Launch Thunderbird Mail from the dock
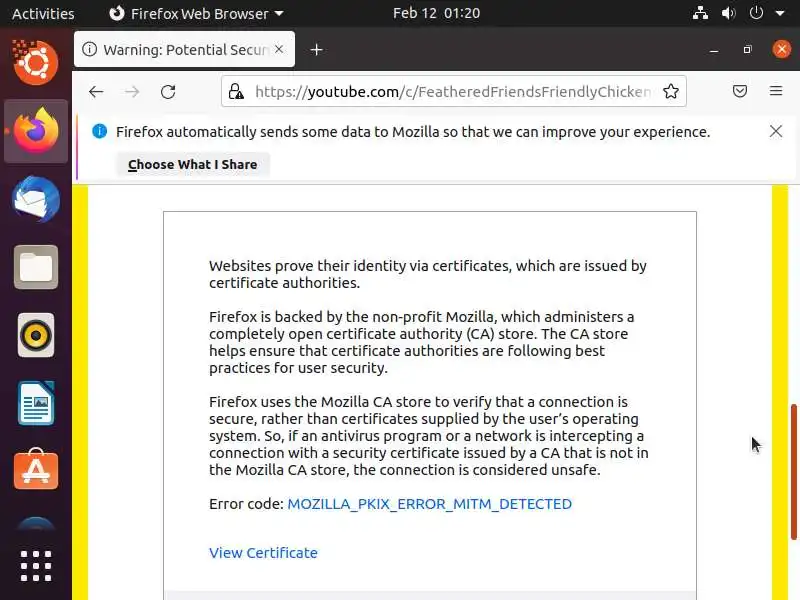Image resolution: width=800 pixels, height=600 pixels. (x=36, y=199)
